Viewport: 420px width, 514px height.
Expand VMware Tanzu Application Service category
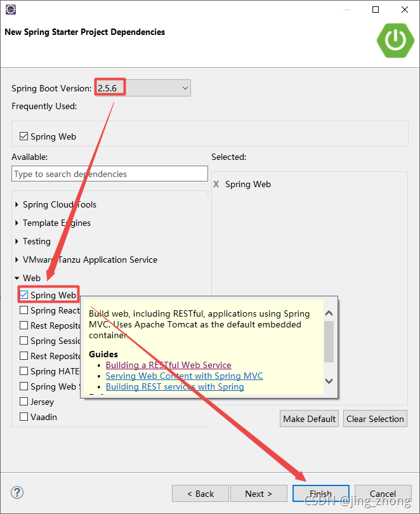pos(16,260)
